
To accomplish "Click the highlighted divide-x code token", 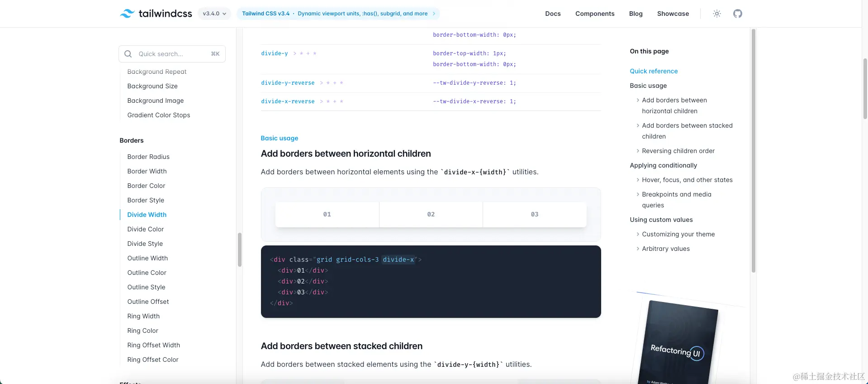I will pyautogui.click(x=398, y=259).
